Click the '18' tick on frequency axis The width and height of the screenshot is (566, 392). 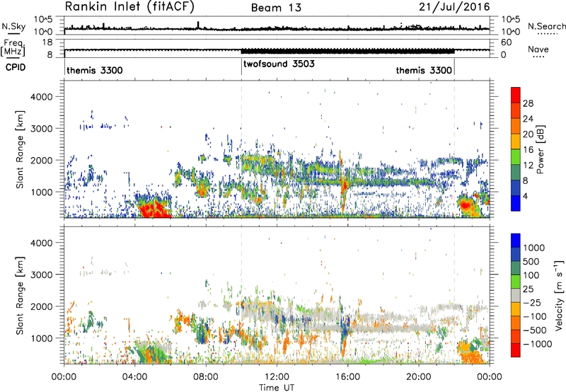tap(47, 42)
